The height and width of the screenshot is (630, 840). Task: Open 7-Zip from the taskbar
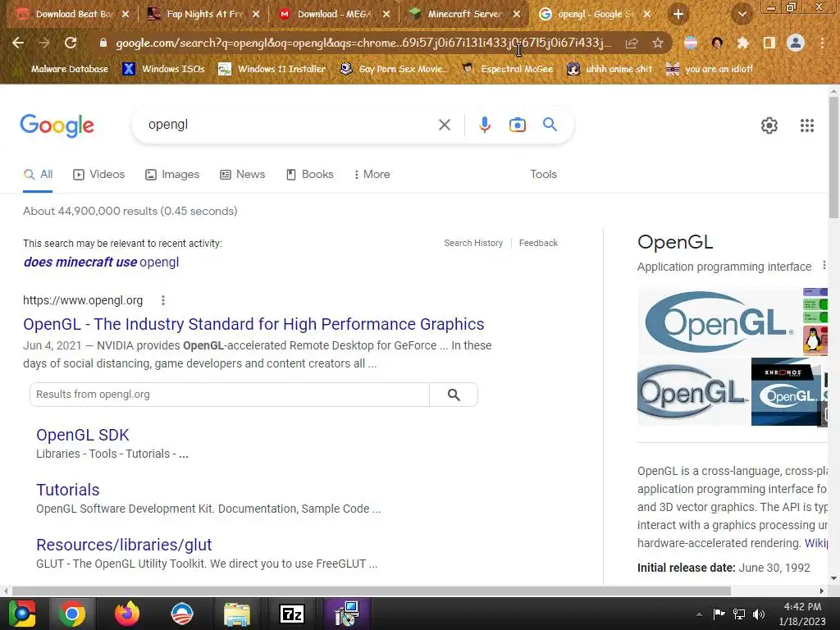pyautogui.click(x=292, y=614)
